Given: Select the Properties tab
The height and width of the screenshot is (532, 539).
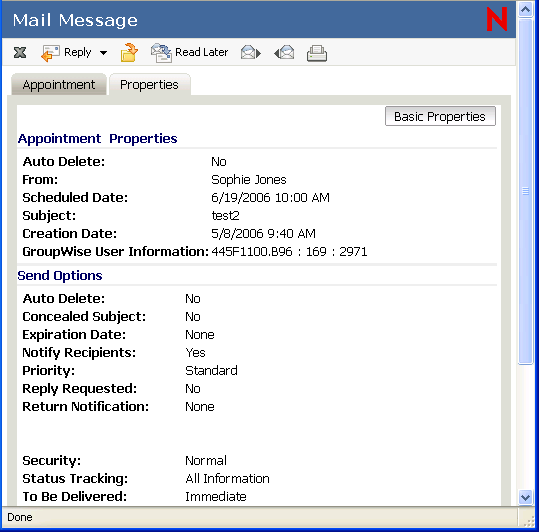Looking at the screenshot, I should click(x=149, y=85).
